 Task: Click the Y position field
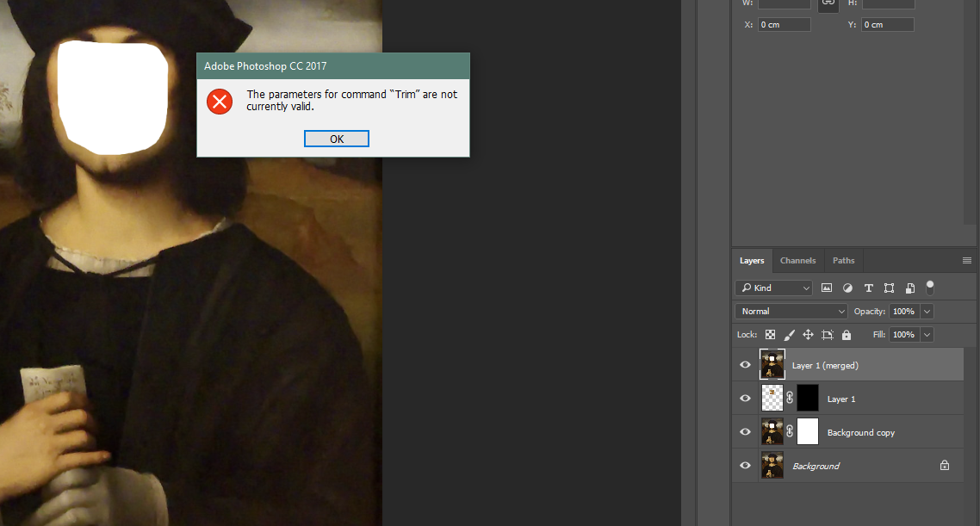point(888,24)
